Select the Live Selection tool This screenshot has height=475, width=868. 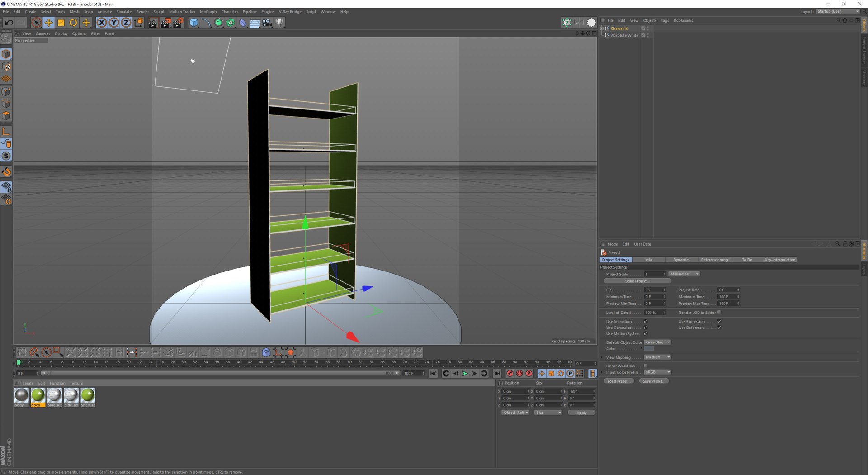(x=37, y=23)
